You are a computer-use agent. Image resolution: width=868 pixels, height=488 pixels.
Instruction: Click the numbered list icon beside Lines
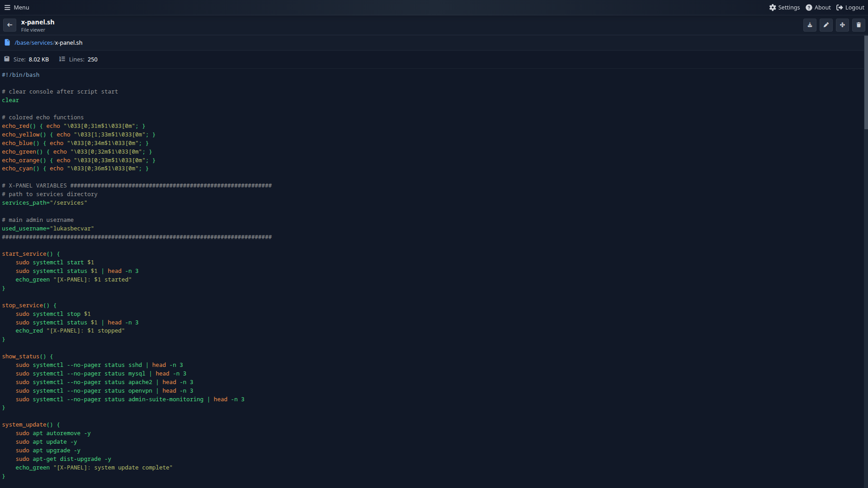click(x=61, y=59)
